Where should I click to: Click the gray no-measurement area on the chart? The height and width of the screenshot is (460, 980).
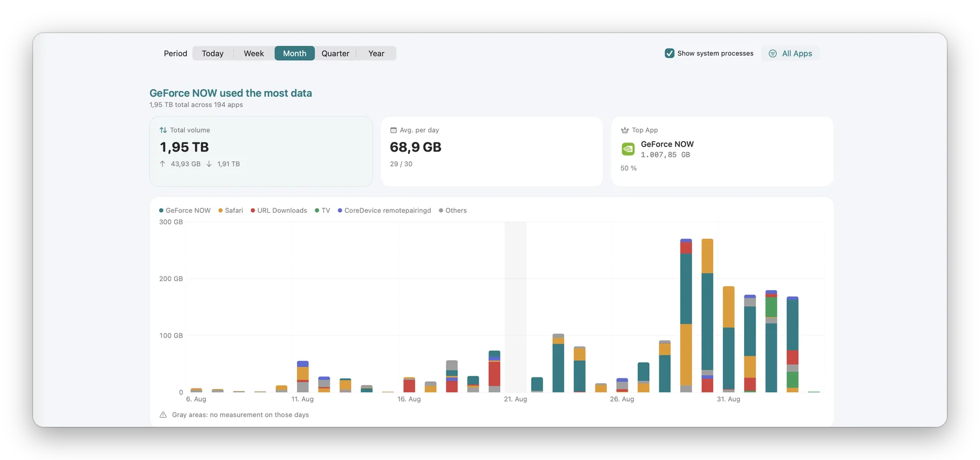tap(515, 307)
